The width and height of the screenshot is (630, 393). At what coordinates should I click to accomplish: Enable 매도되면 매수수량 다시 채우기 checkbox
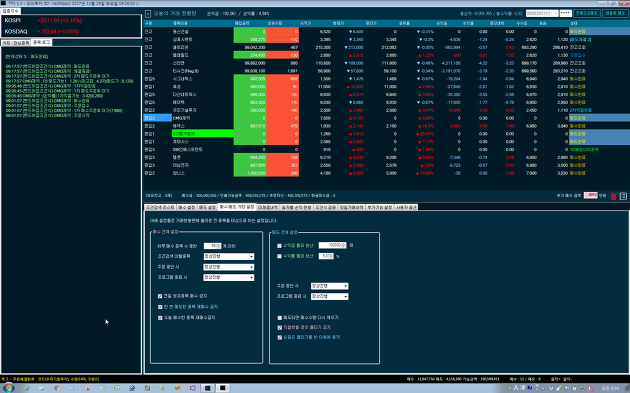280,317
